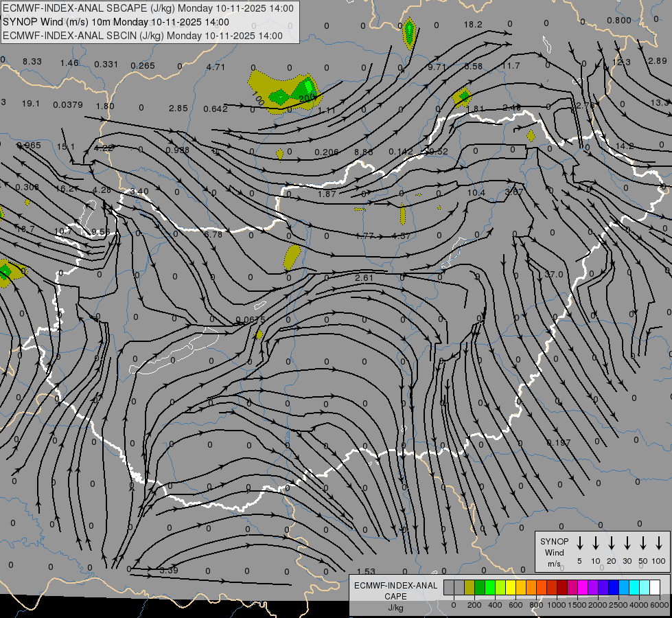Click the 0.642 map value
Screen dimensions: 672x618
(x=216, y=109)
